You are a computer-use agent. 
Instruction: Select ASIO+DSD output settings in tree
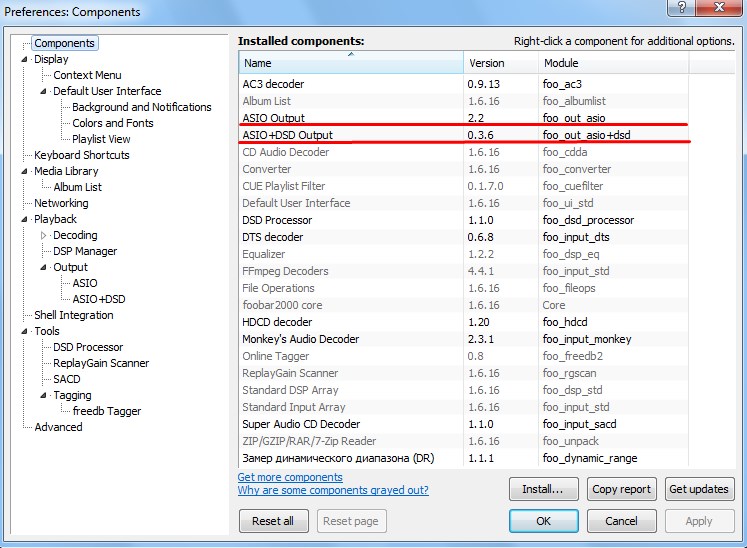pyautogui.click(x=99, y=299)
